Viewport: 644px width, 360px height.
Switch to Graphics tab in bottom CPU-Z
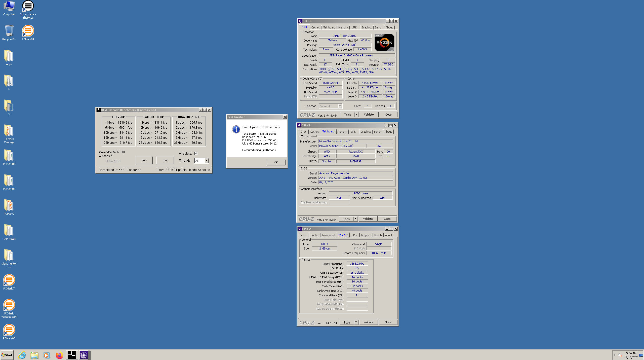click(366, 235)
